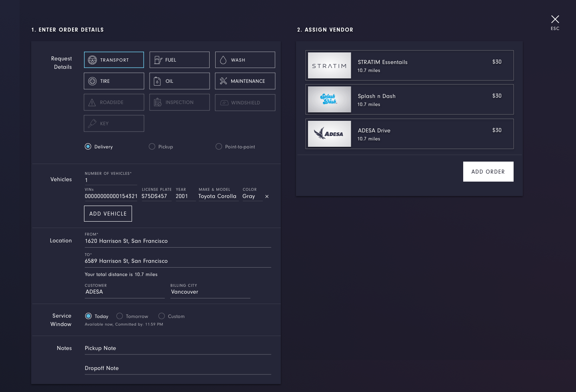Pick the Wash water drop icon

[223, 60]
